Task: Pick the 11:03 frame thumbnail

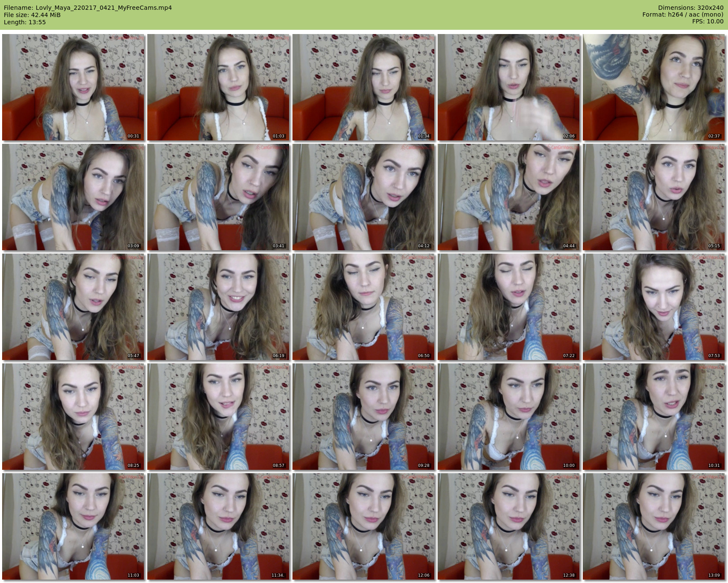Action: 73,526
